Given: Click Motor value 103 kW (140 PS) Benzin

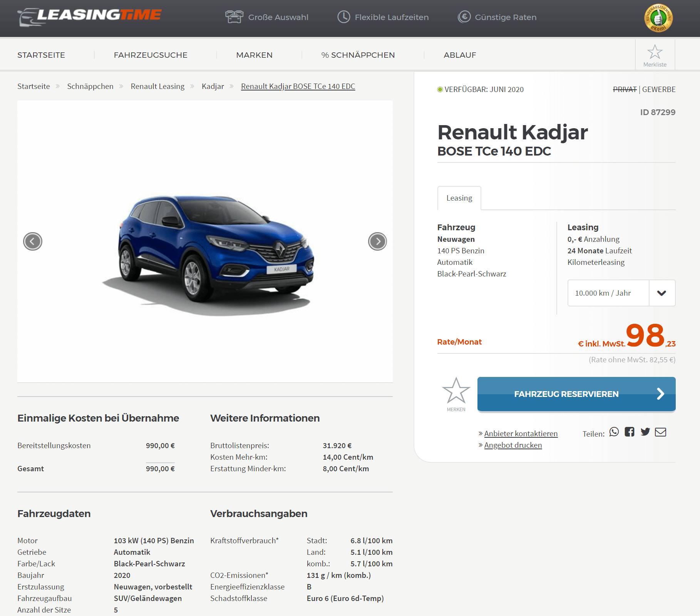Looking at the screenshot, I should pyautogui.click(x=154, y=541).
